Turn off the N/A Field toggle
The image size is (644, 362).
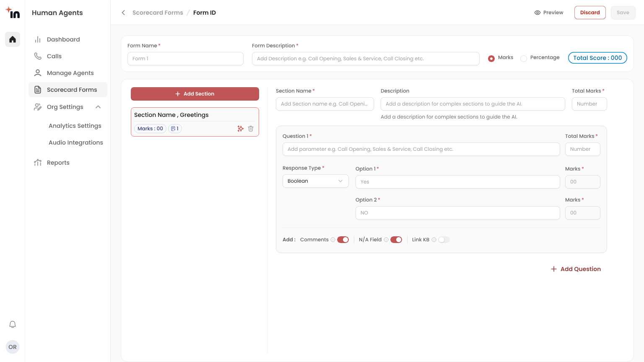tap(396, 240)
